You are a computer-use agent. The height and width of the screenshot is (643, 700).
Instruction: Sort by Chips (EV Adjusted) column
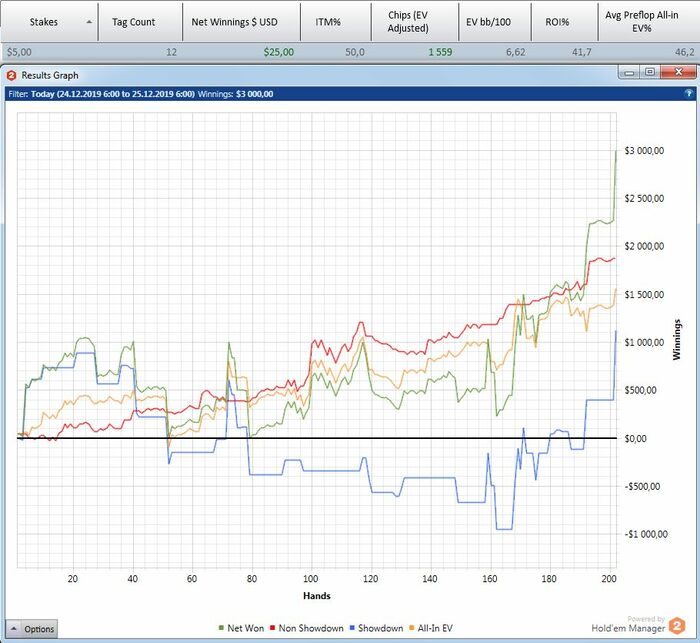tap(415, 21)
